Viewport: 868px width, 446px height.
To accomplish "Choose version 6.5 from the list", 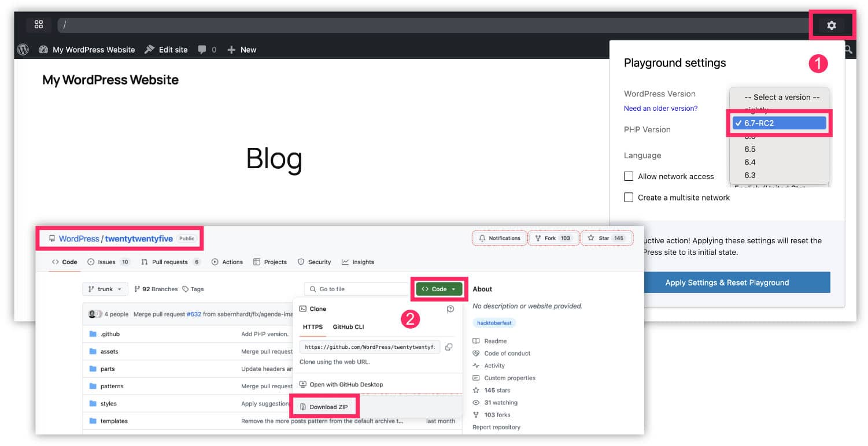I will [750, 149].
